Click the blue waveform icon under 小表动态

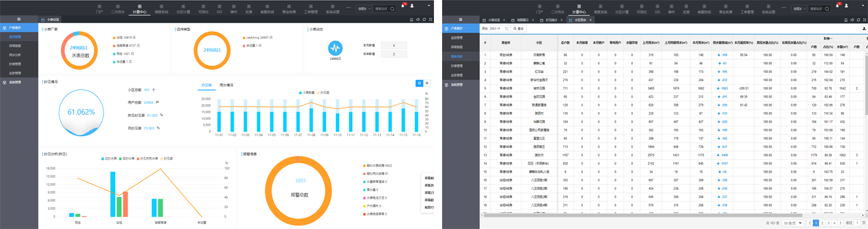(x=335, y=48)
